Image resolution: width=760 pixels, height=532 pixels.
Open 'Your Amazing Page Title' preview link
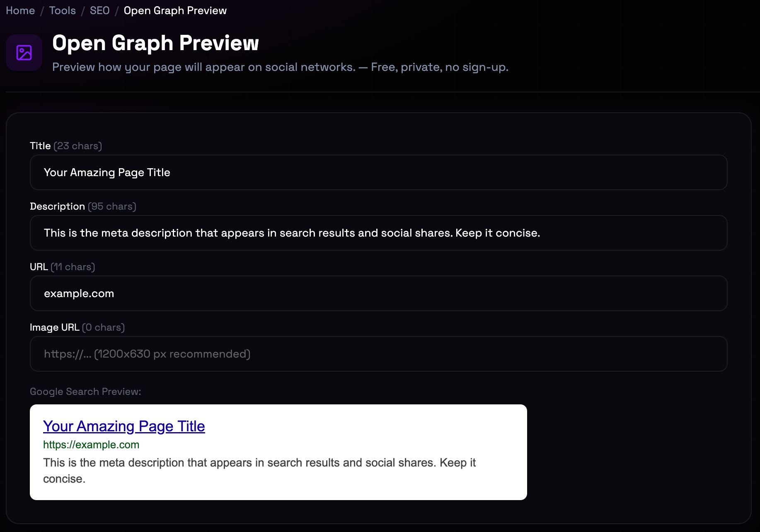(124, 426)
